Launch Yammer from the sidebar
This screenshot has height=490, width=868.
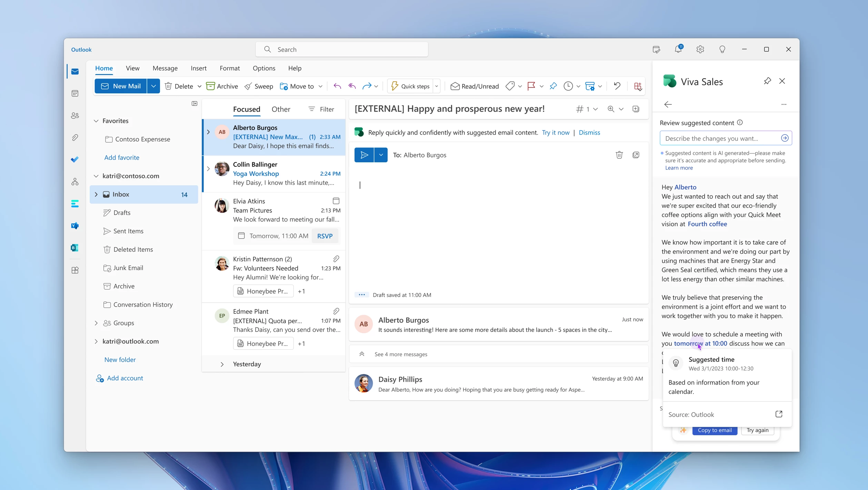coord(75,226)
